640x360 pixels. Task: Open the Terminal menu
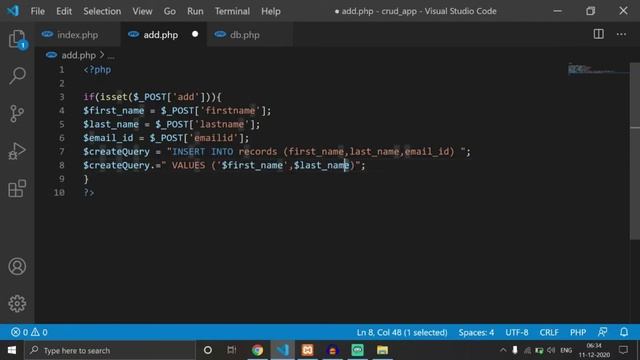(232, 11)
